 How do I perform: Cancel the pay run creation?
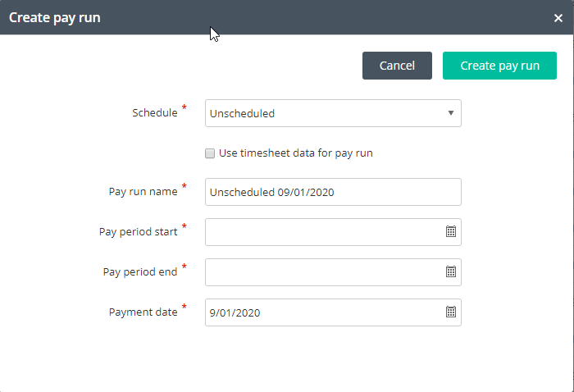click(397, 66)
